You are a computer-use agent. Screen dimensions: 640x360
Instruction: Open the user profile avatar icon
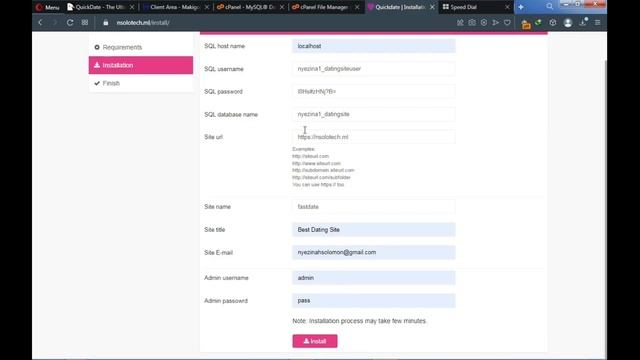pyautogui.click(x=568, y=23)
